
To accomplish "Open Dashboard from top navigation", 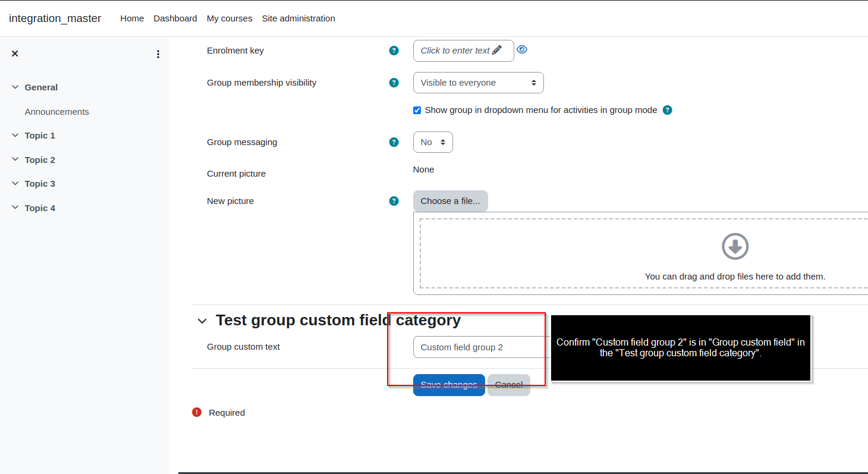I will [175, 18].
